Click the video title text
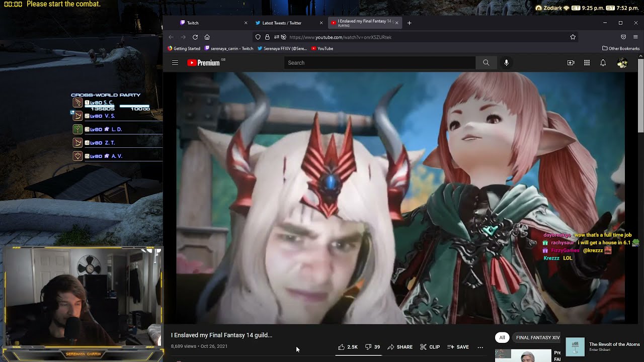 (221, 335)
